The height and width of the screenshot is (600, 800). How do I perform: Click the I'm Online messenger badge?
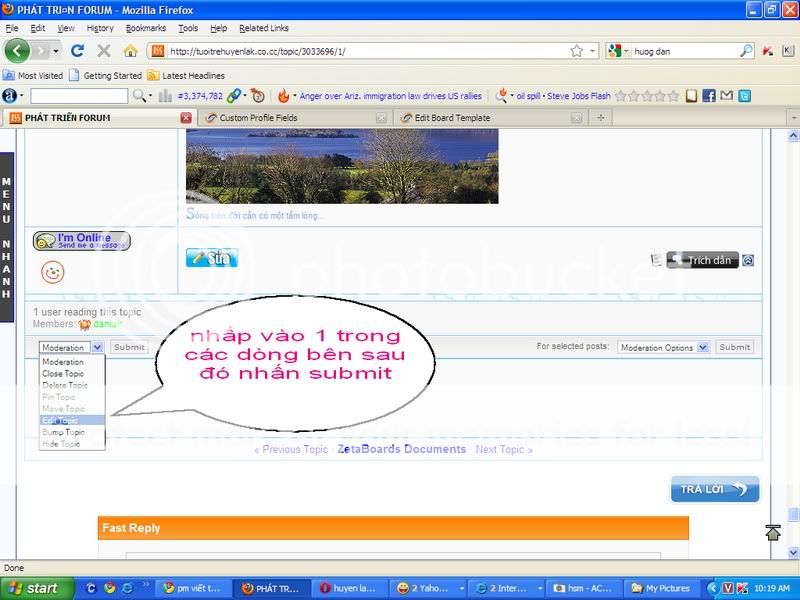[x=82, y=241]
